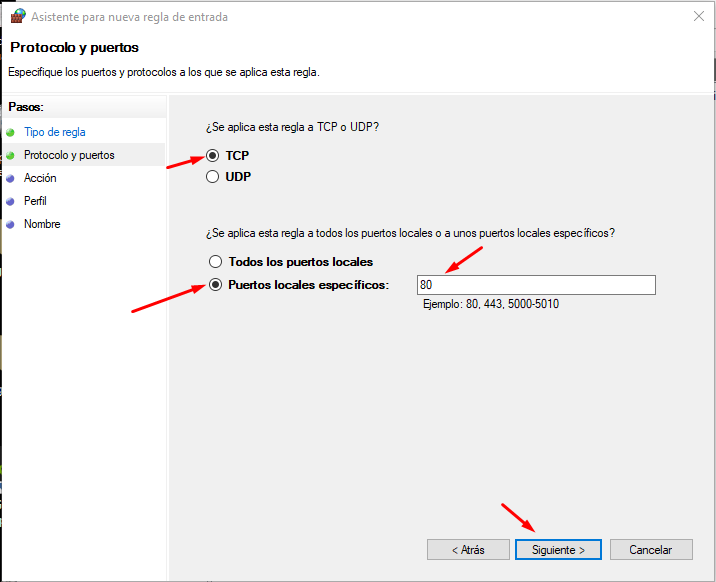Click the blue bullet beside Nombre
Image resolution: width=716 pixels, height=582 pixels.
10,224
